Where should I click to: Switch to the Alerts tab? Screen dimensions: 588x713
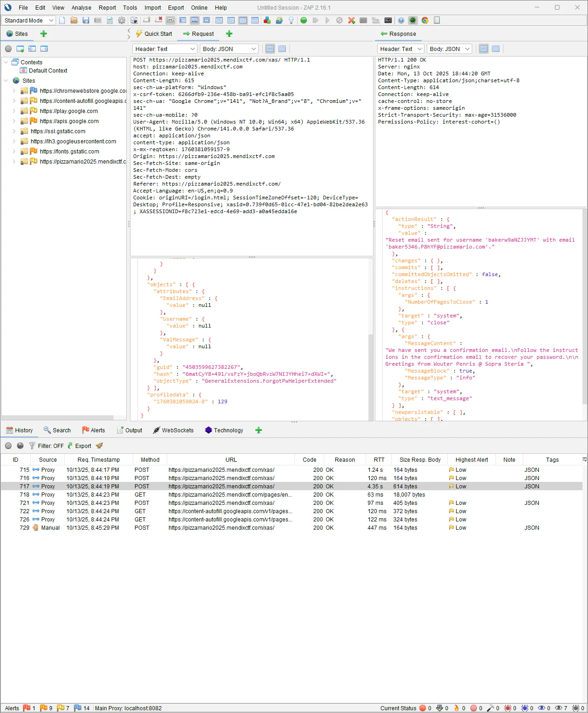[93, 430]
